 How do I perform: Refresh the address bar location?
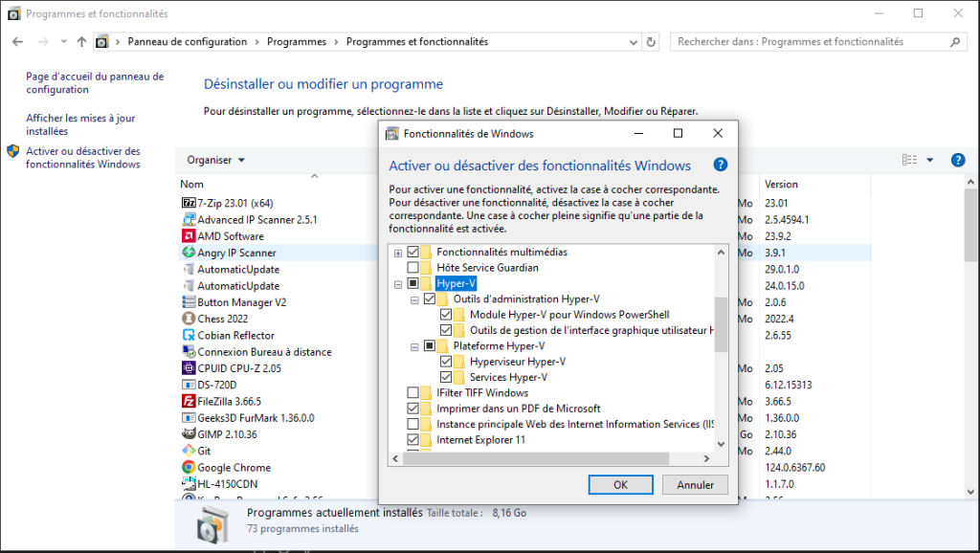(x=651, y=42)
